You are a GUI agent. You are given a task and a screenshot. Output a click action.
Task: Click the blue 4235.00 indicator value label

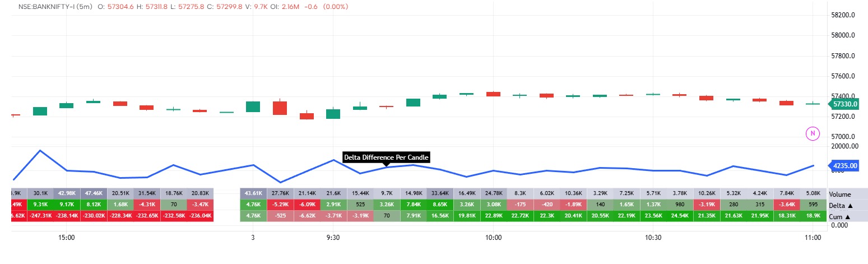pyautogui.click(x=843, y=165)
